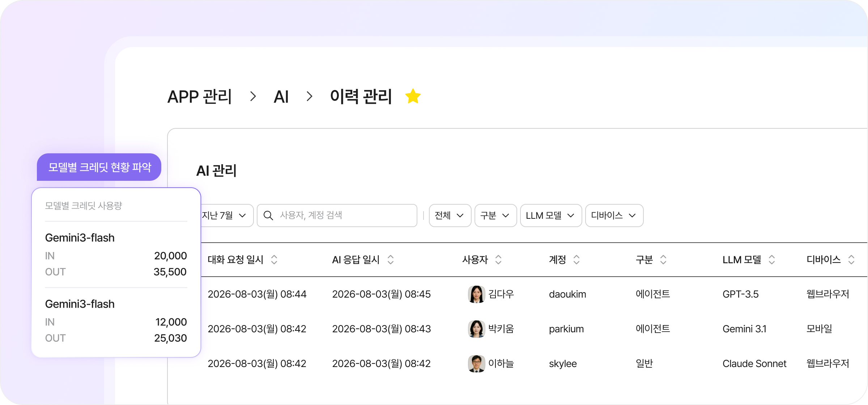Click the 사용자, 계정 검색 search field
This screenshot has width=868, height=405.
[x=337, y=216]
